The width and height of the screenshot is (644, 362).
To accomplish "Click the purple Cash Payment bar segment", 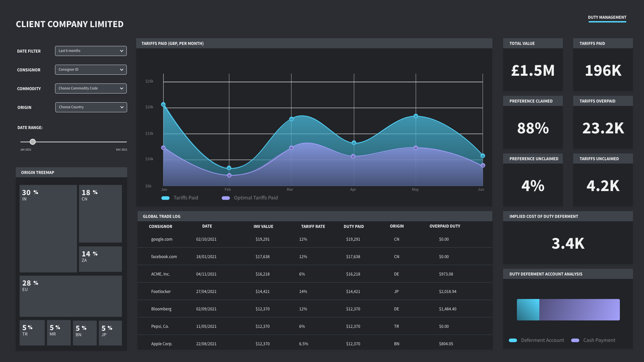I will tap(579, 310).
